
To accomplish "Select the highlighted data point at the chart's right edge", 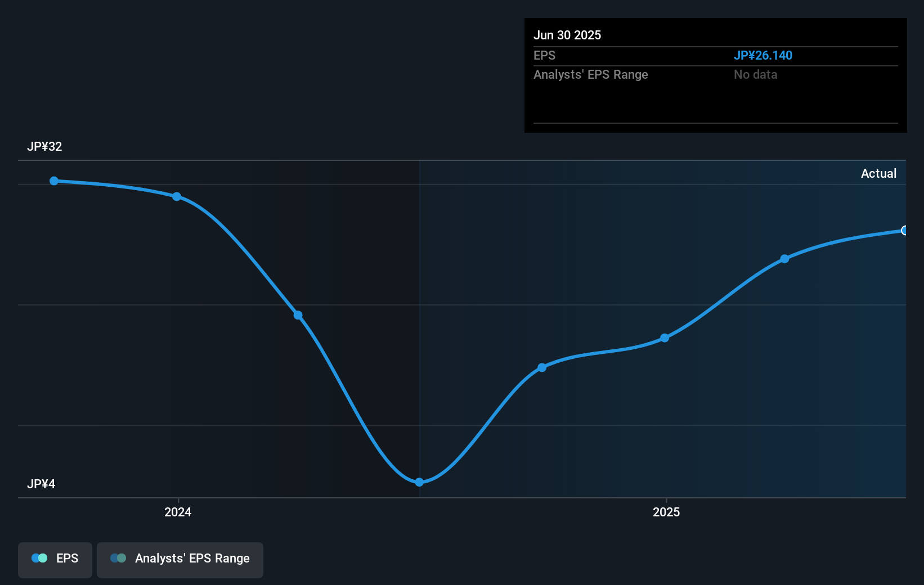I will tap(905, 231).
